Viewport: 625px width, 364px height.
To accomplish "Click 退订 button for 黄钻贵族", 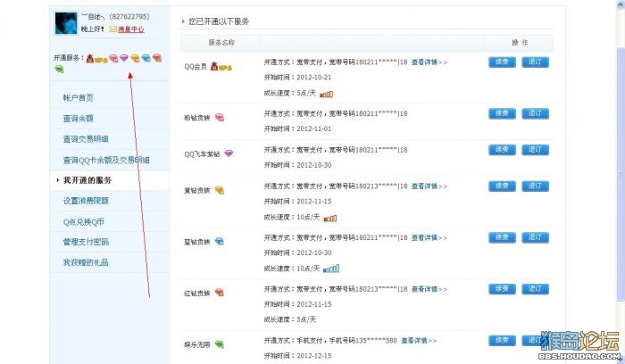I will click(x=535, y=186).
